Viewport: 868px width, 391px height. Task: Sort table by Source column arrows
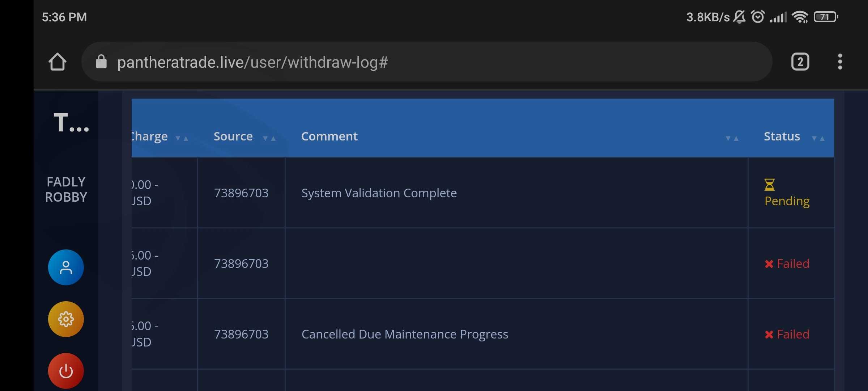(269, 138)
